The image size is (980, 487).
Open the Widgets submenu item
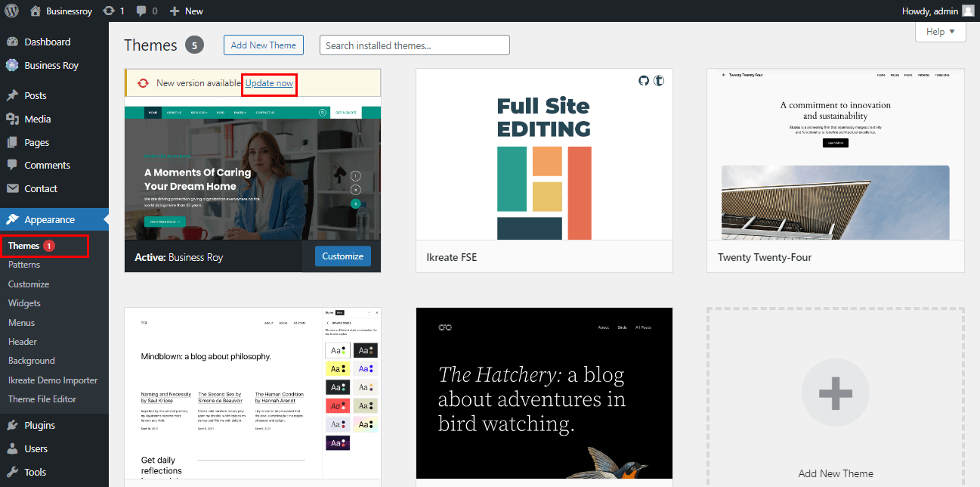(x=24, y=303)
